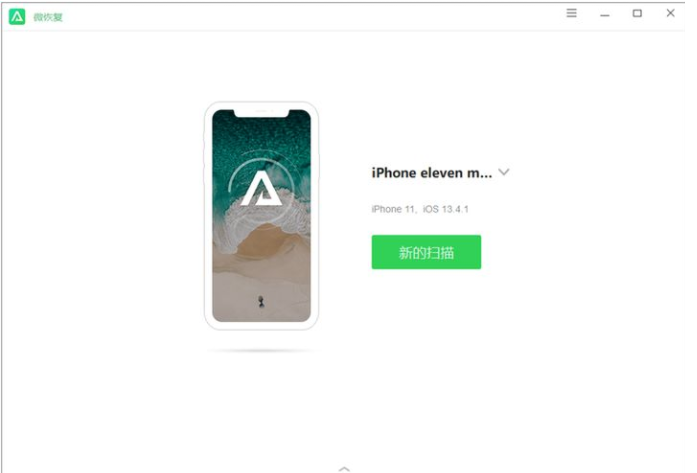The image size is (697, 473).
Task: Select the iPhone 11 model text
Action: click(x=393, y=209)
